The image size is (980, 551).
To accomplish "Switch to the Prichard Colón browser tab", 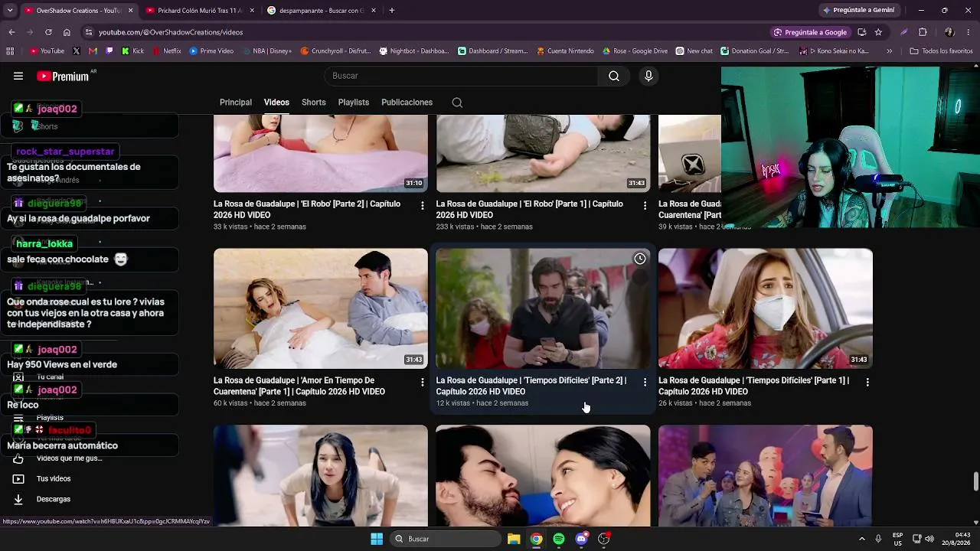I will (x=199, y=11).
